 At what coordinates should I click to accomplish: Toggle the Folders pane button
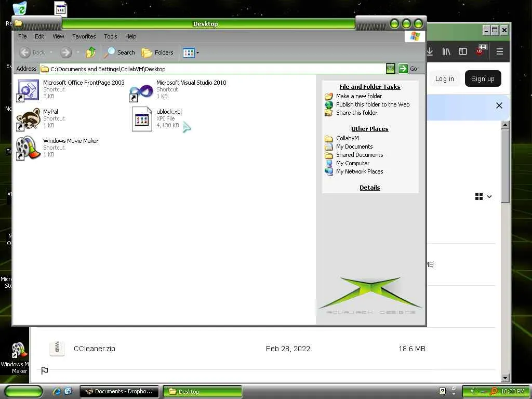click(x=157, y=52)
